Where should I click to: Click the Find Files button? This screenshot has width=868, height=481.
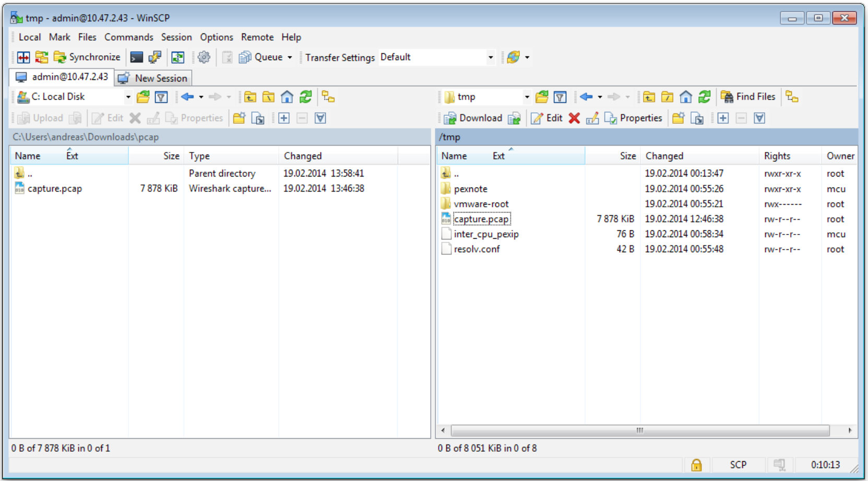click(748, 97)
